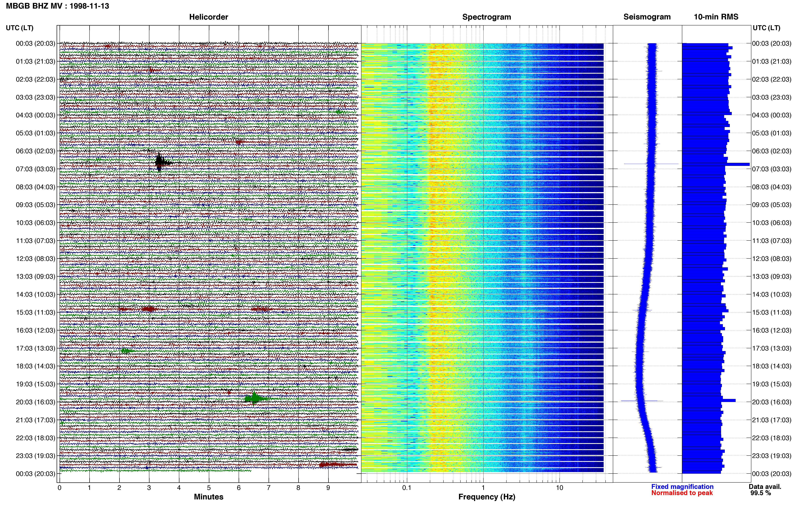Click left time label '20:03 (16:03)'

point(36,402)
